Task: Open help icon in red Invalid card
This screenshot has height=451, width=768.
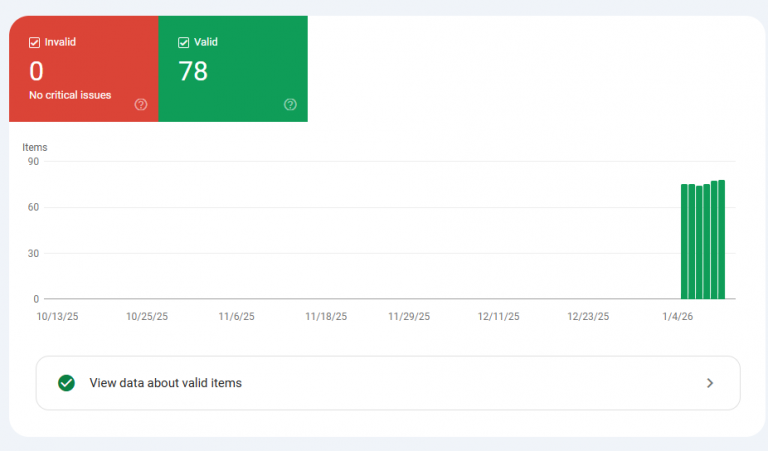Action: coord(141,104)
